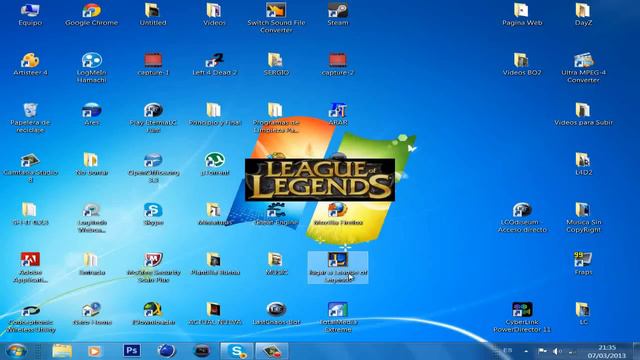Launch the JDownloader shortcut
The width and height of the screenshot is (640, 360).
point(153,314)
